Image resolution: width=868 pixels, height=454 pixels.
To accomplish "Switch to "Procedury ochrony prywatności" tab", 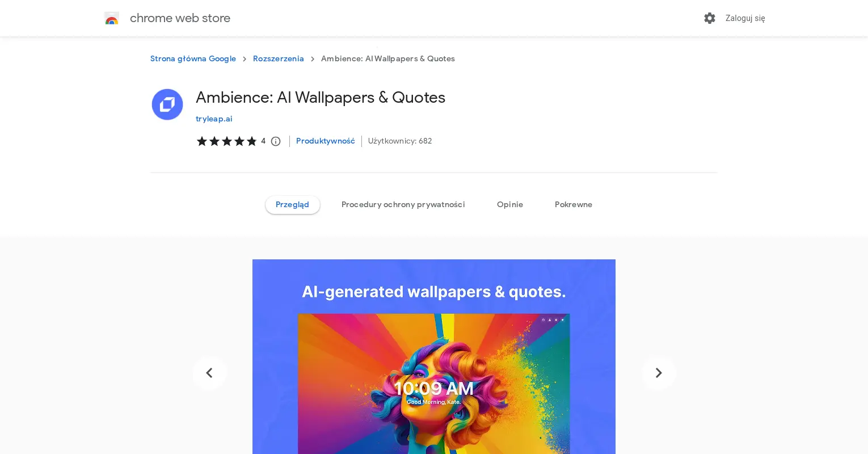I will [x=403, y=205].
